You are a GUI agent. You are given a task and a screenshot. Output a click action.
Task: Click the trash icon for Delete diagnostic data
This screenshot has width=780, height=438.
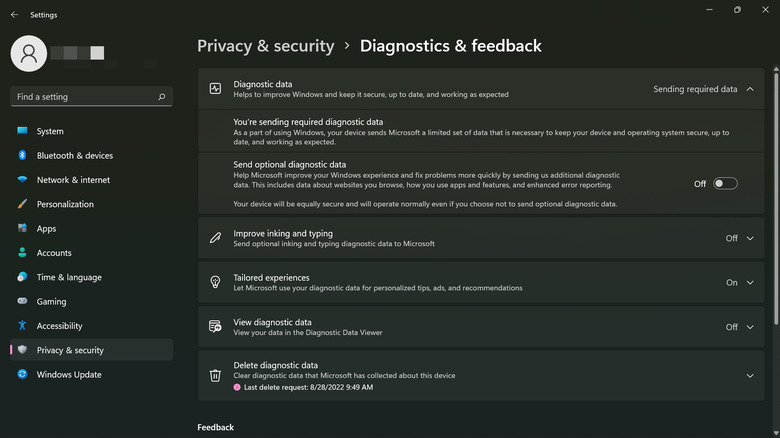(215, 375)
